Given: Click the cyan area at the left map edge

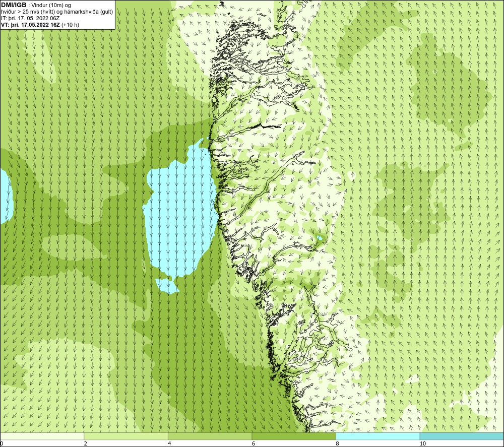Looking at the screenshot, I should (6, 196).
